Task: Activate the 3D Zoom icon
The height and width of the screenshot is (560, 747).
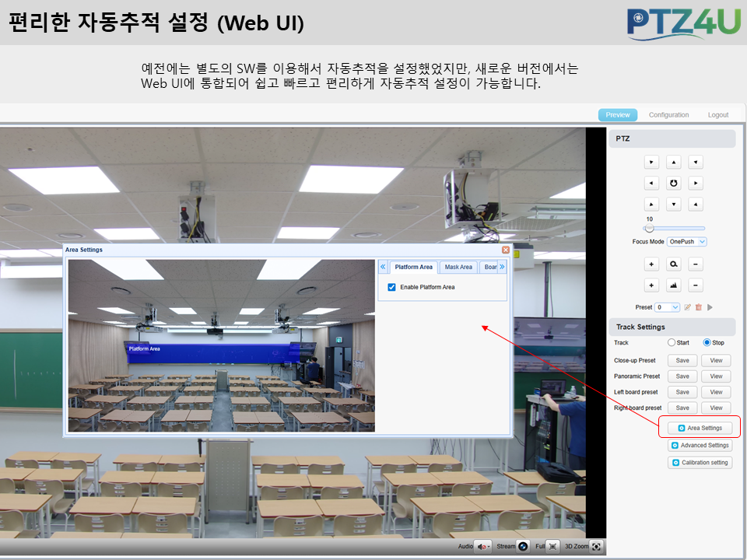Action: [x=596, y=546]
